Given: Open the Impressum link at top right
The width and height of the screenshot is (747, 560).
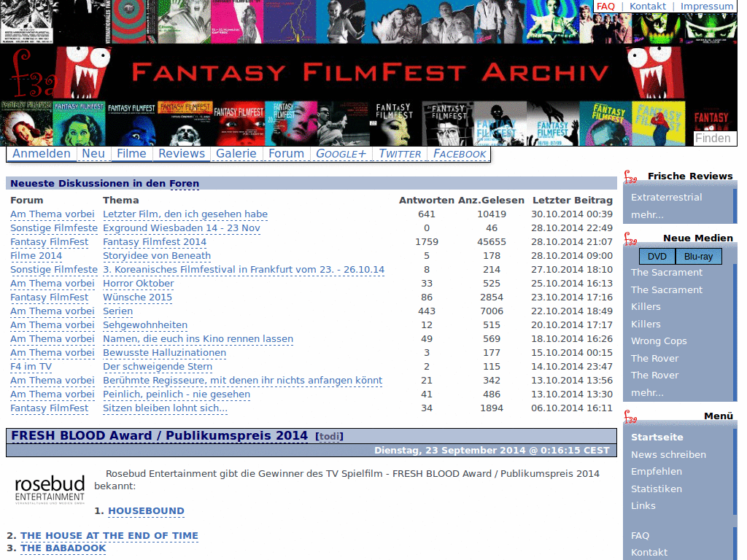Looking at the screenshot, I should point(706,6).
